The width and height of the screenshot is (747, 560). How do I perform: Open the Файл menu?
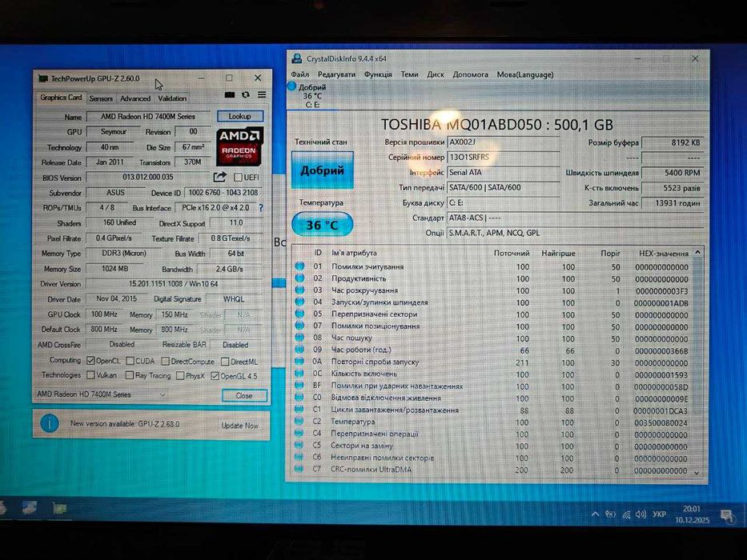pyautogui.click(x=300, y=74)
